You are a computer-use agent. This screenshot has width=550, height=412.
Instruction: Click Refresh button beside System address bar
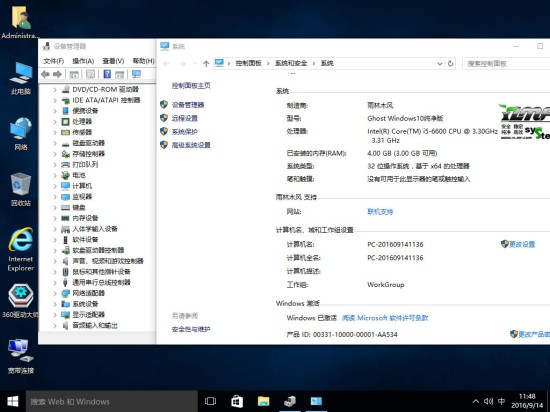click(450, 63)
